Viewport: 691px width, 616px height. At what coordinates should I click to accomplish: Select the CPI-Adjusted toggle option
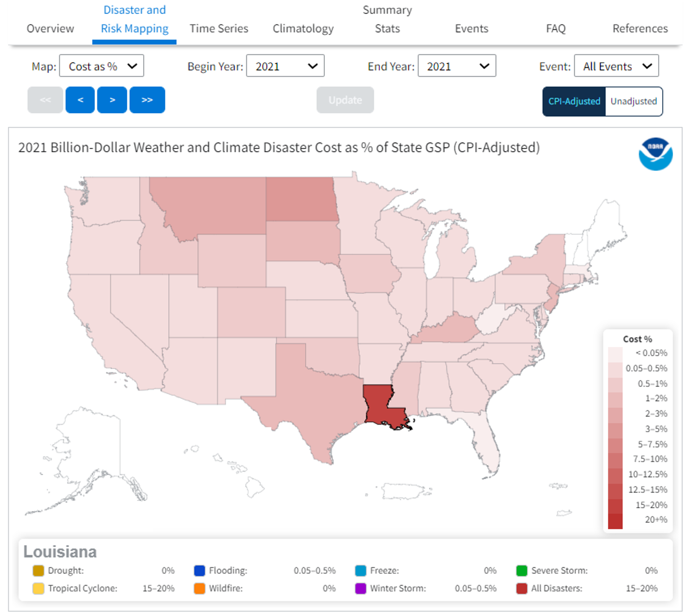tap(574, 102)
